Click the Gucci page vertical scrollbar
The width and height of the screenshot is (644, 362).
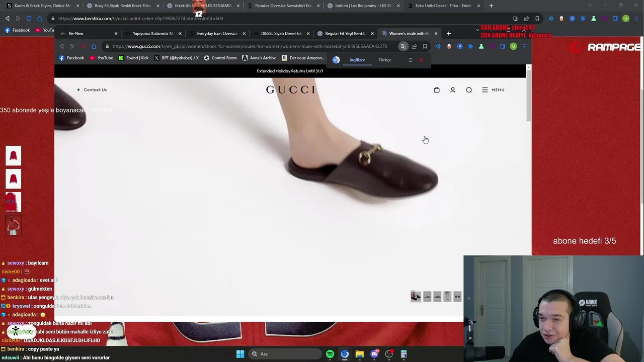click(528, 95)
